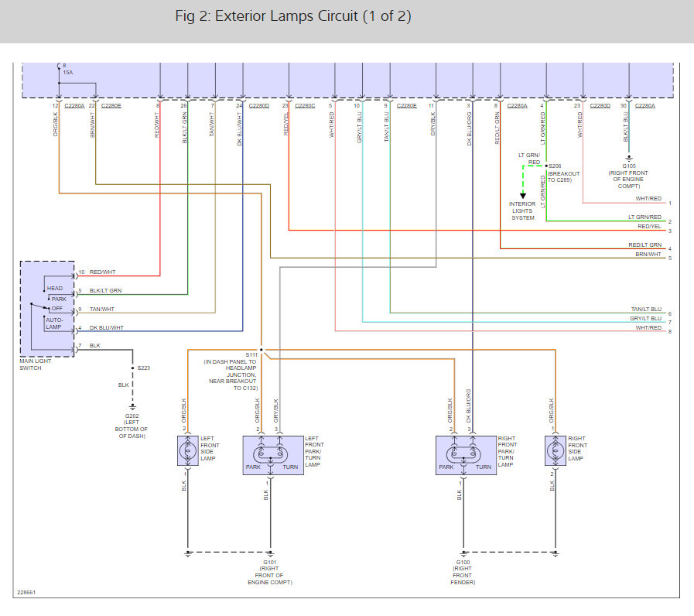Click the TAN/WHT label at switch pin 9
Image resolution: width=694 pixels, height=616 pixels.
102,309
